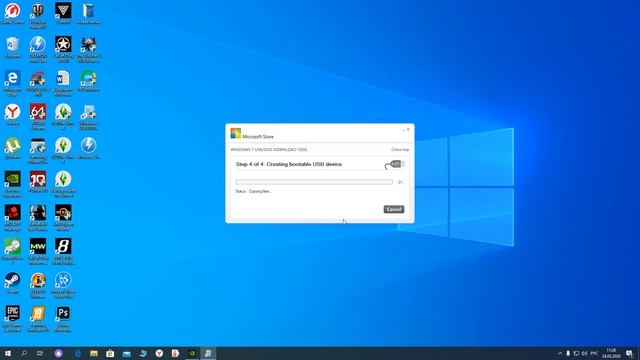This screenshot has height=360, width=640.
Task: Open the red 10 game icon shortcut
Action: coord(38,182)
